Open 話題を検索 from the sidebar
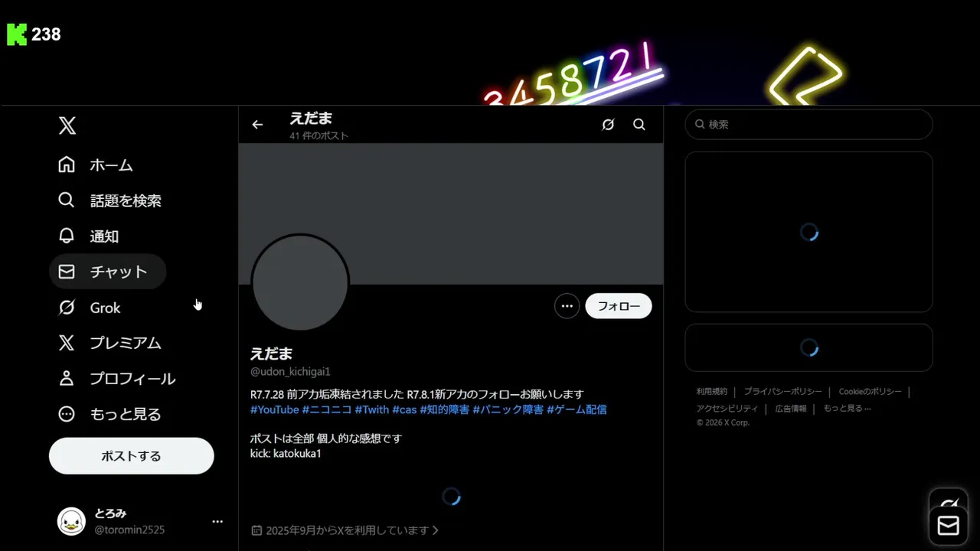Screen dimensions: 980x551 pos(110,201)
